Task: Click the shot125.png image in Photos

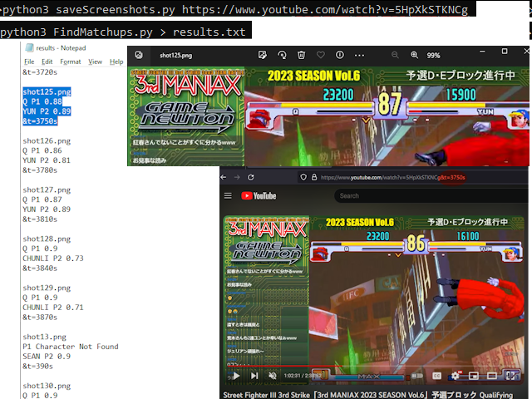Action: (x=328, y=116)
